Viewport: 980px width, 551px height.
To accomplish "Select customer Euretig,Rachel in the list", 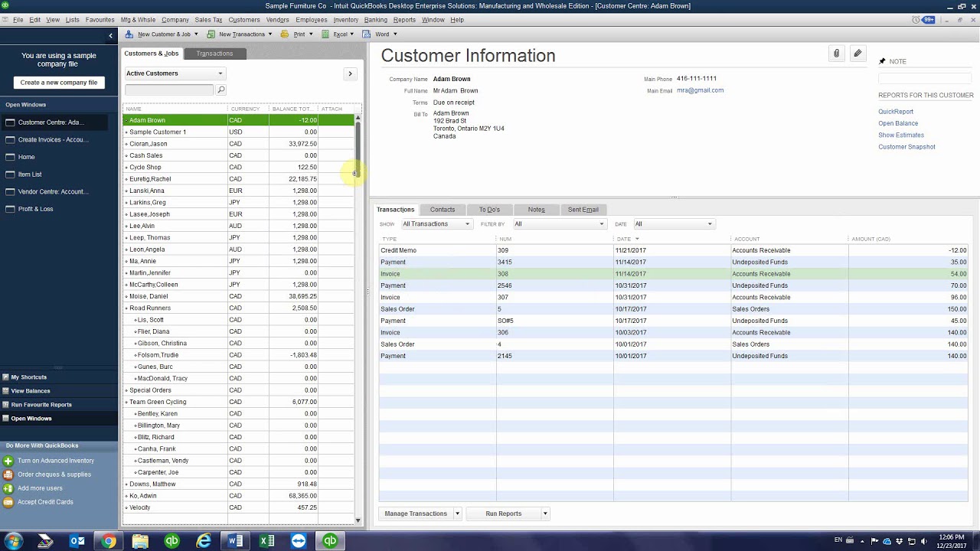I will [238, 179].
